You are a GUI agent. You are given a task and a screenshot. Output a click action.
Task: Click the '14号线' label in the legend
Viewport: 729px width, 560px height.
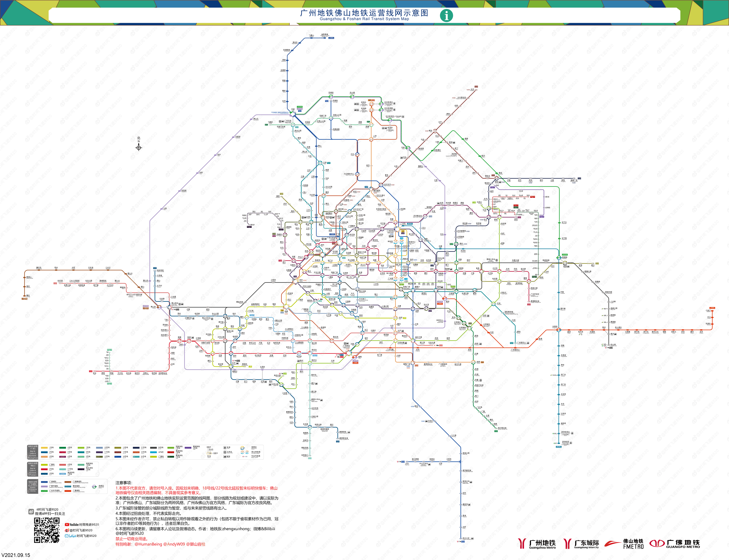tap(125, 452)
